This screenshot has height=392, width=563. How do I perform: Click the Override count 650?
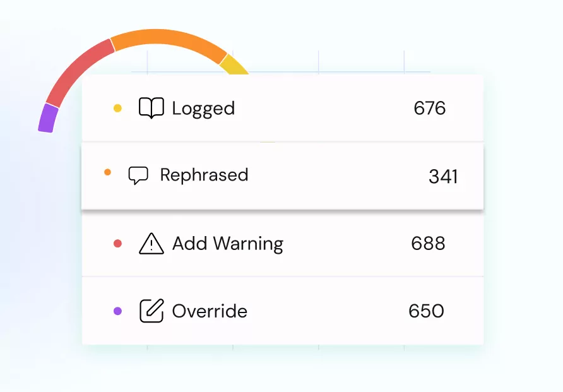pyautogui.click(x=426, y=311)
